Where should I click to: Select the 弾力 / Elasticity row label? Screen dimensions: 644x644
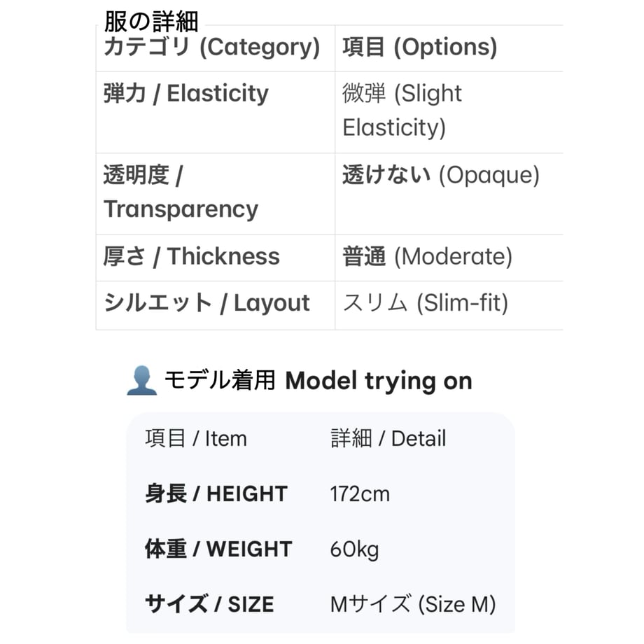186,93
